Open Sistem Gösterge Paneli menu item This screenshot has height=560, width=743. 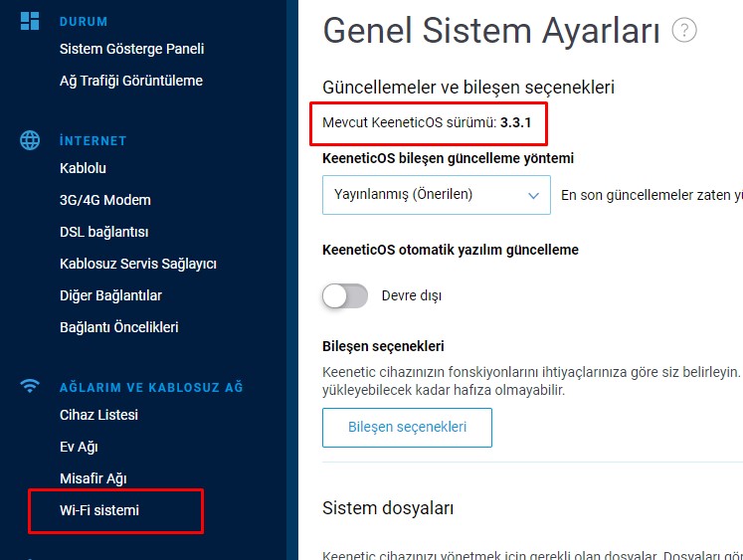tap(131, 49)
